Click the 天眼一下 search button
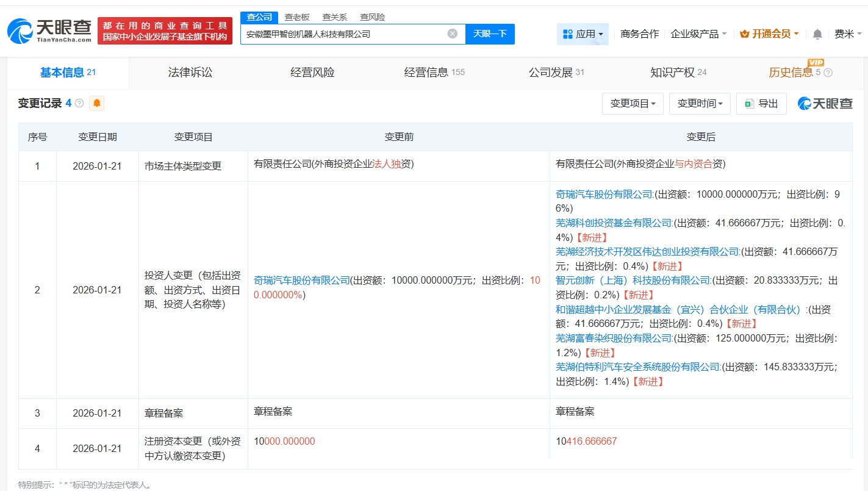 click(x=490, y=34)
